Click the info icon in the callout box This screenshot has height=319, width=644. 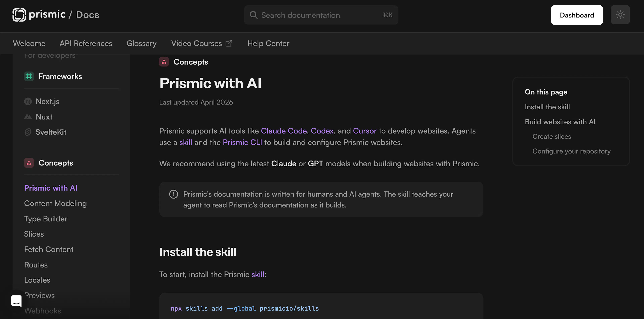point(174,194)
